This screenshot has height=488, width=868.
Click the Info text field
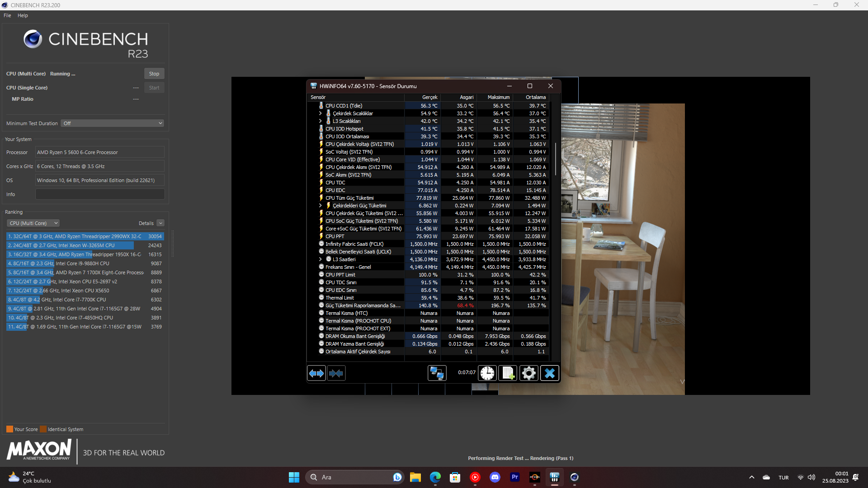(99, 194)
